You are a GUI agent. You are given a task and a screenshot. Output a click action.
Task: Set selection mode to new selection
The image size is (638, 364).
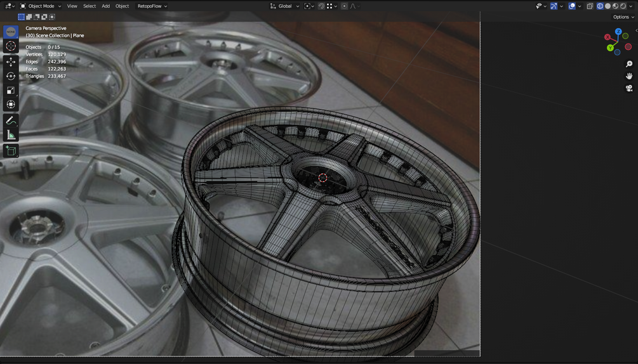coord(21,16)
